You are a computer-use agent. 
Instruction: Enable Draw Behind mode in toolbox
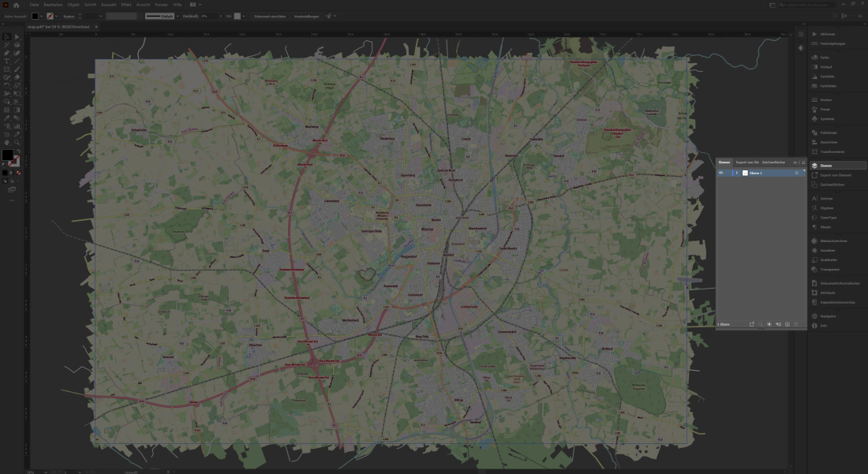[12, 181]
